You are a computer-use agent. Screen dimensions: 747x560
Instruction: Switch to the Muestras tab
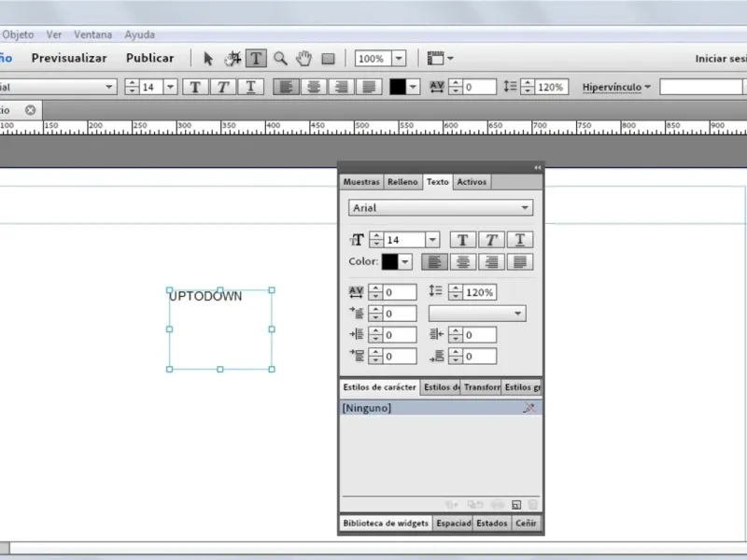pyautogui.click(x=361, y=182)
